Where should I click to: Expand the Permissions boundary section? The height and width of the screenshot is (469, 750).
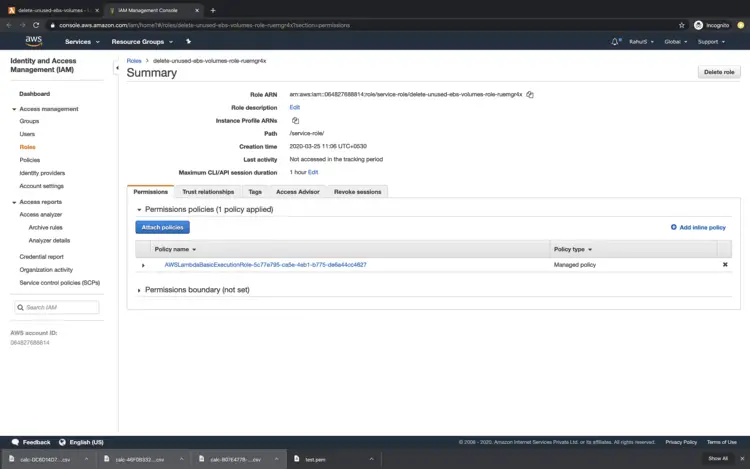tap(139, 290)
